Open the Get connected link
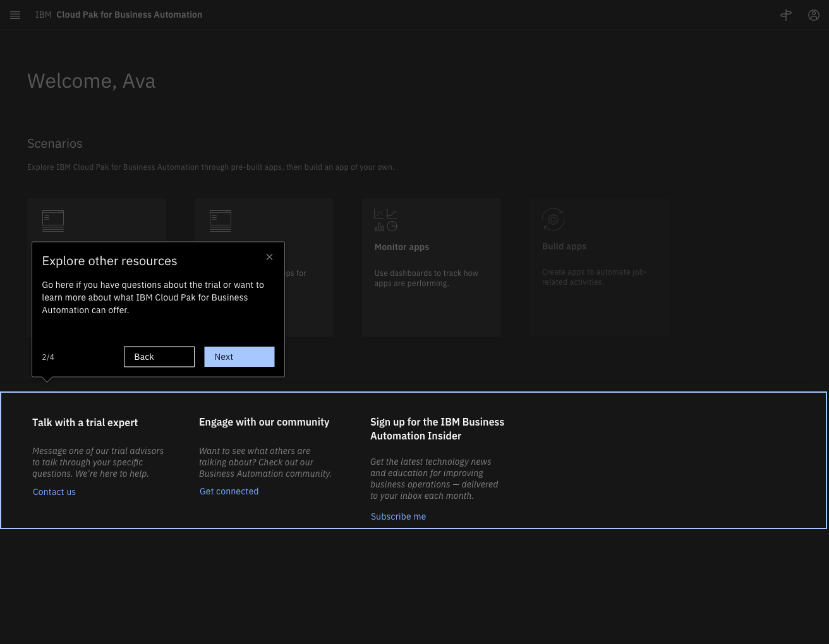 pos(229,491)
